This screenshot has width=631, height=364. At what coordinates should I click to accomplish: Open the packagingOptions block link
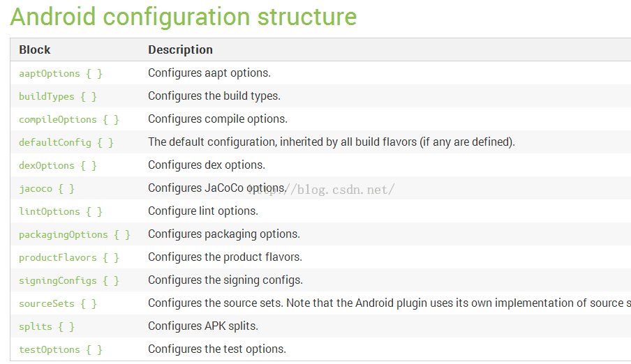(x=75, y=234)
